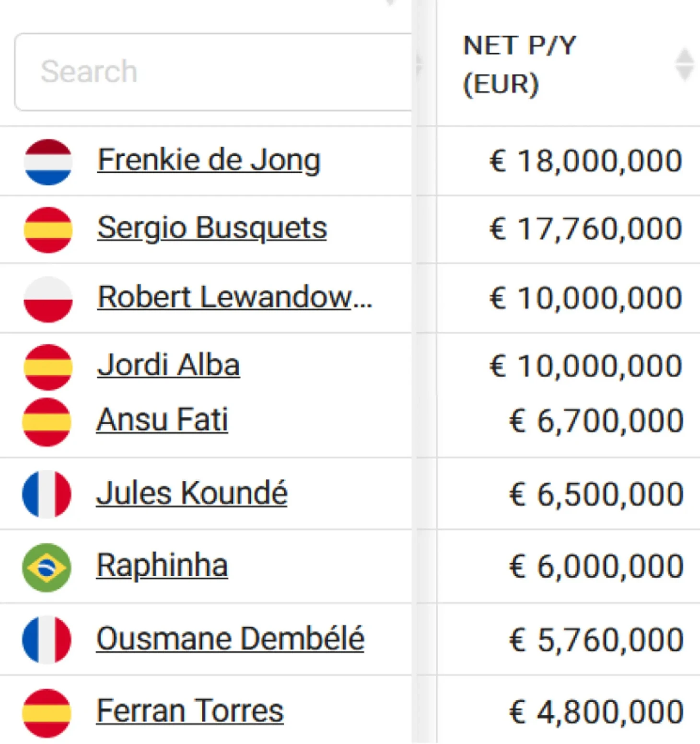Open Robert Lewandowski player link
Viewport: 700px width, 744px height.
[234, 297]
